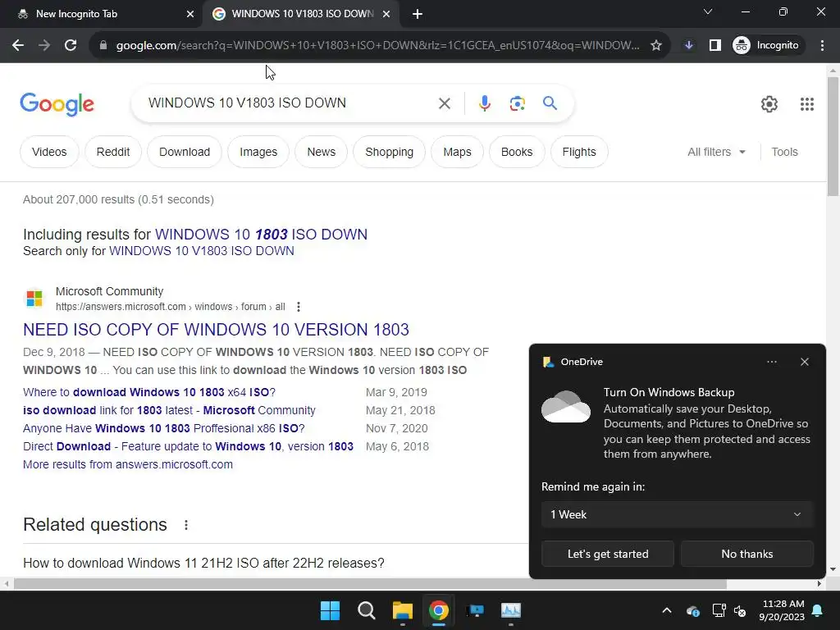Expand the All filters dropdown
This screenshot has width=840, height=630.
point(716,152)
